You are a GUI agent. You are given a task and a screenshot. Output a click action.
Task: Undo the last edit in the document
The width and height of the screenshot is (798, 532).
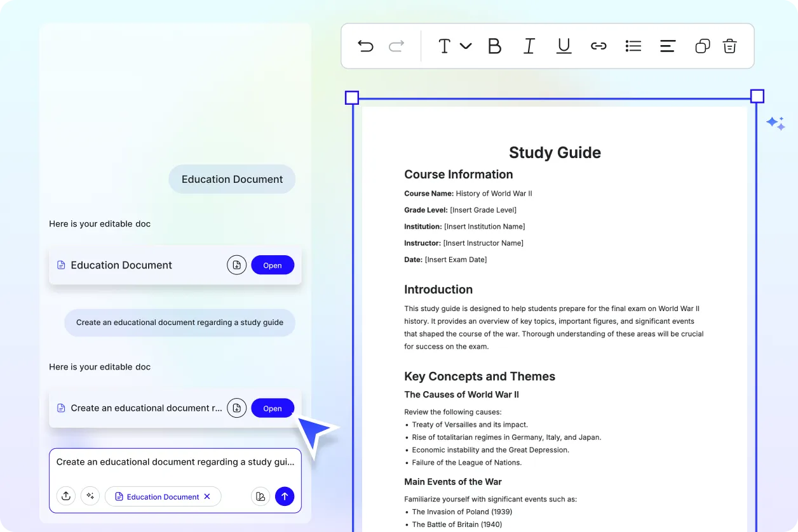pyautogui.click(x=365, y=46)
